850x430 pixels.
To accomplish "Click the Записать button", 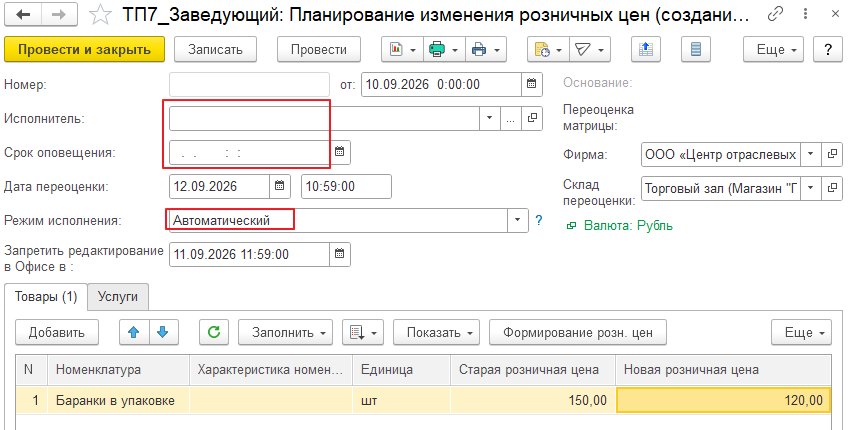I will point(215,49).
